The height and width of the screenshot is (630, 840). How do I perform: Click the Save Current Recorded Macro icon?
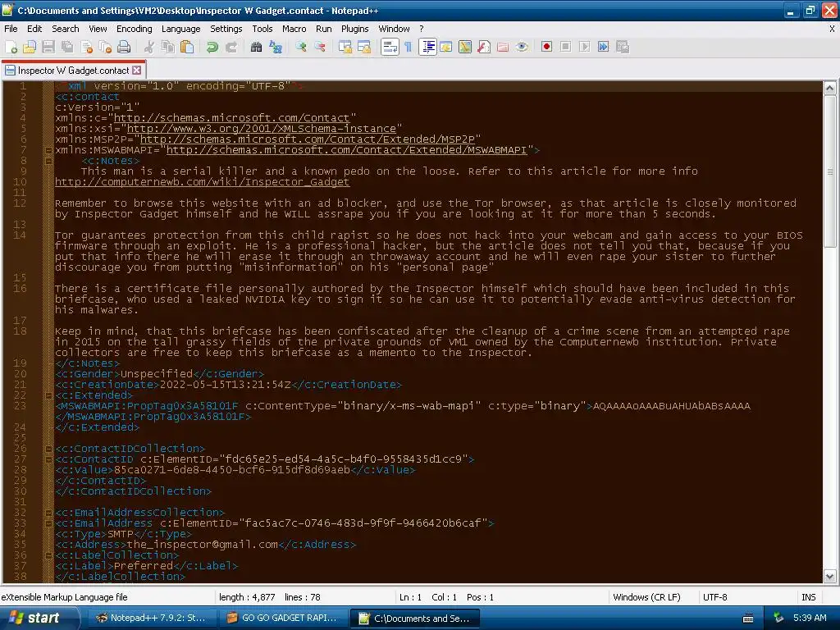pos(623,47)
